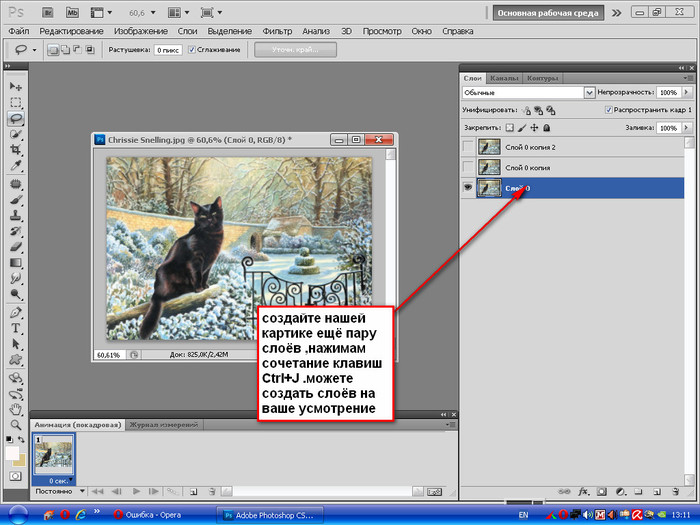
Task: Select the Zoom tool
Action: pos(16,425)
